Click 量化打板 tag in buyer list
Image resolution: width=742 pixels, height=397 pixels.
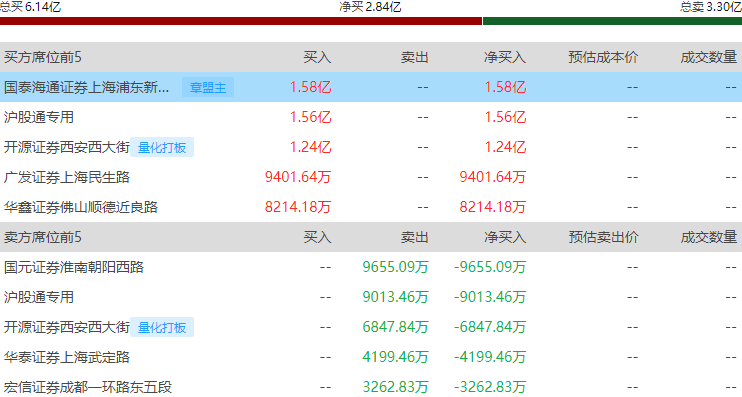pyautogui.click(x=162, y=148)
